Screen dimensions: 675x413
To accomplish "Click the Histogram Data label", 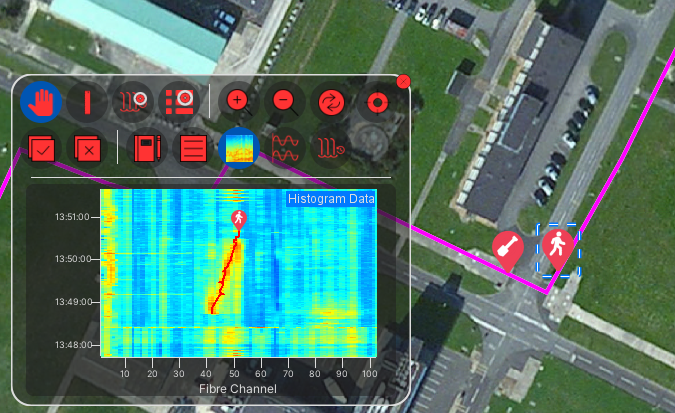I will (x=331, y=199).
